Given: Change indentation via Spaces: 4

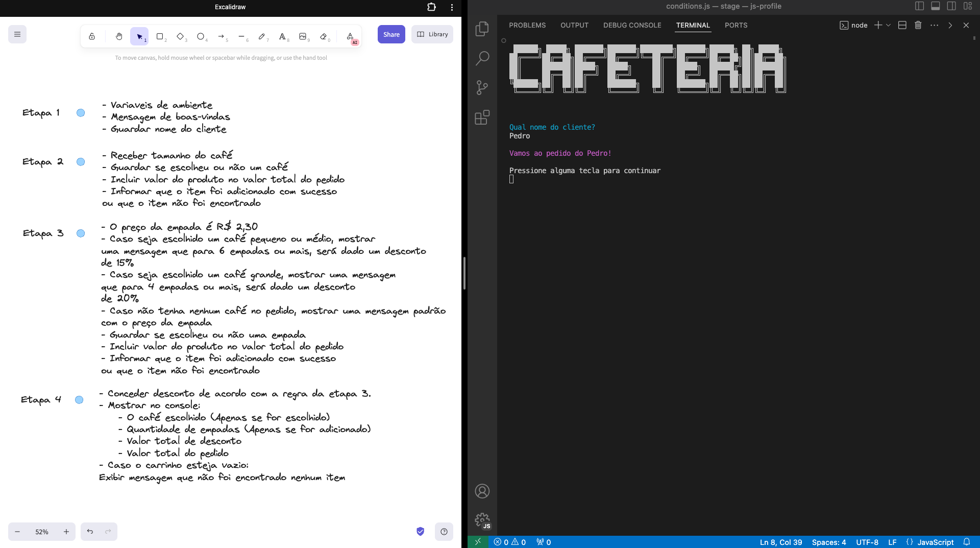Looking at the screenshot, I should (829, 542).
